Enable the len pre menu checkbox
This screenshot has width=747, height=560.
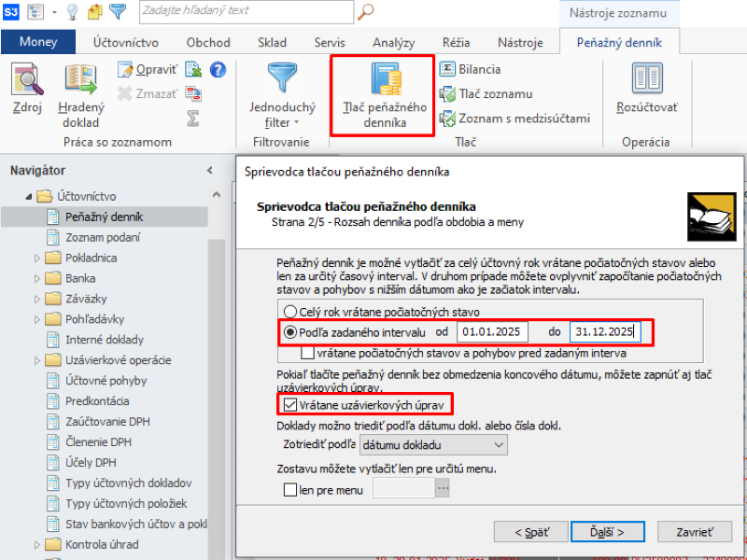[289, 488]
